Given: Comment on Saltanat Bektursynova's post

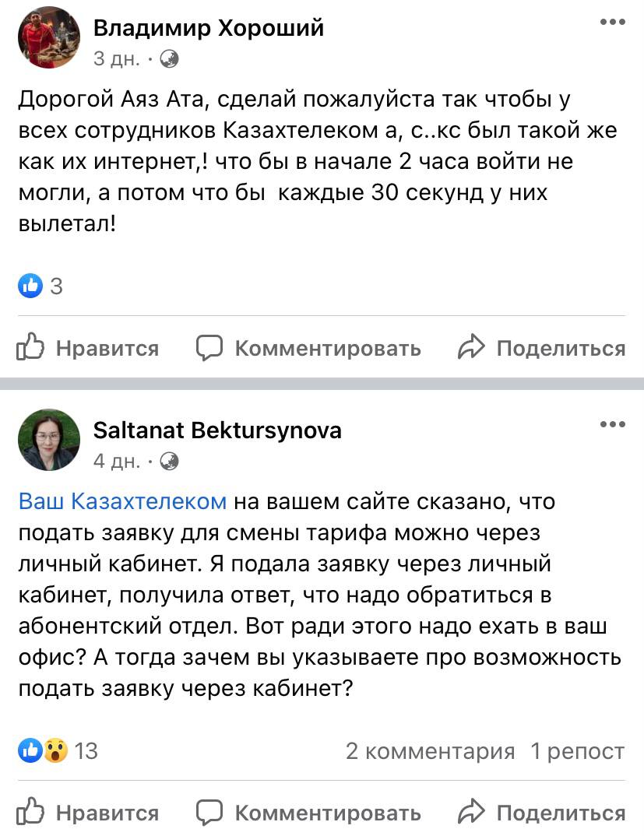Looking at the screenshot, I should click(x=308, y=813).
